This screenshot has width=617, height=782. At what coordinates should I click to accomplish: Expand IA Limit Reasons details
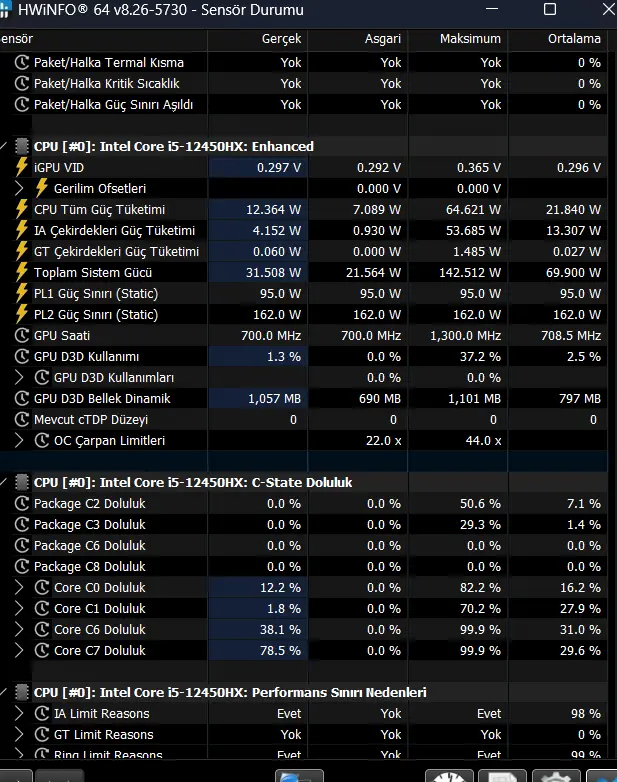19,713
